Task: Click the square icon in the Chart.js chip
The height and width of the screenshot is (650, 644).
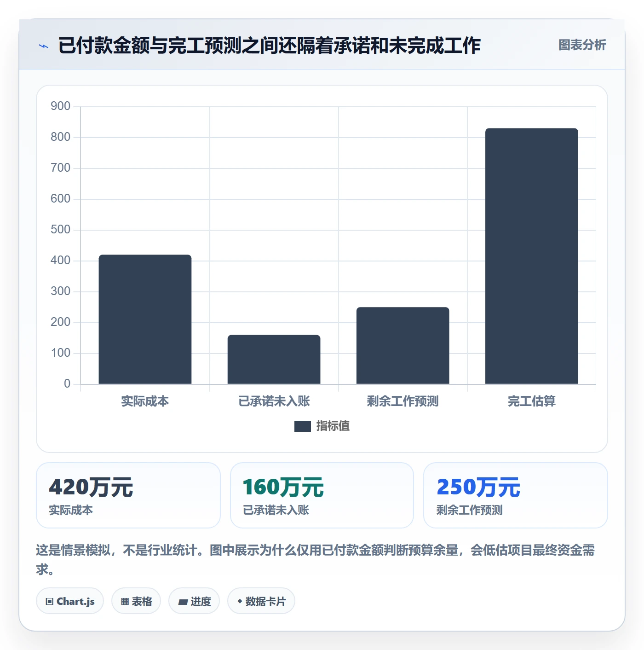Action: 50,602
